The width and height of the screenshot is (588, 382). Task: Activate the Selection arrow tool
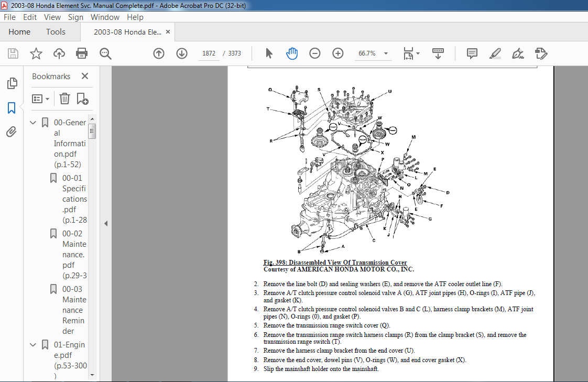pyautogui.click(x=269, y=53)
